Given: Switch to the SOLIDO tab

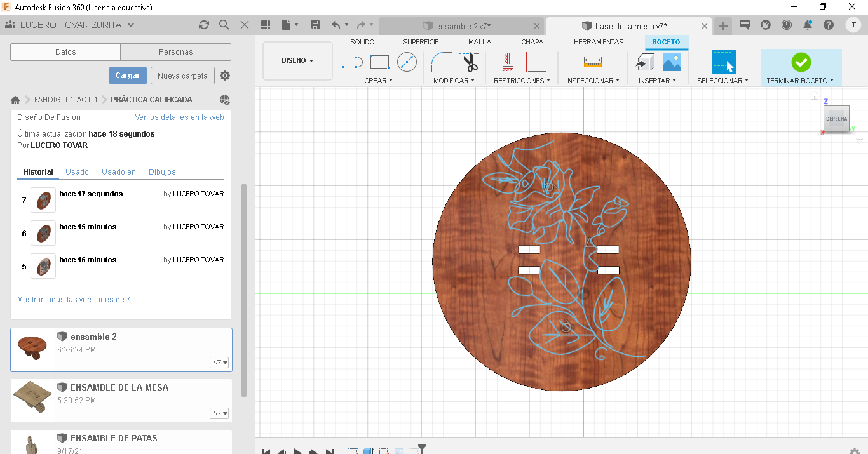Looking at the screenshot, I should point(362,42).
